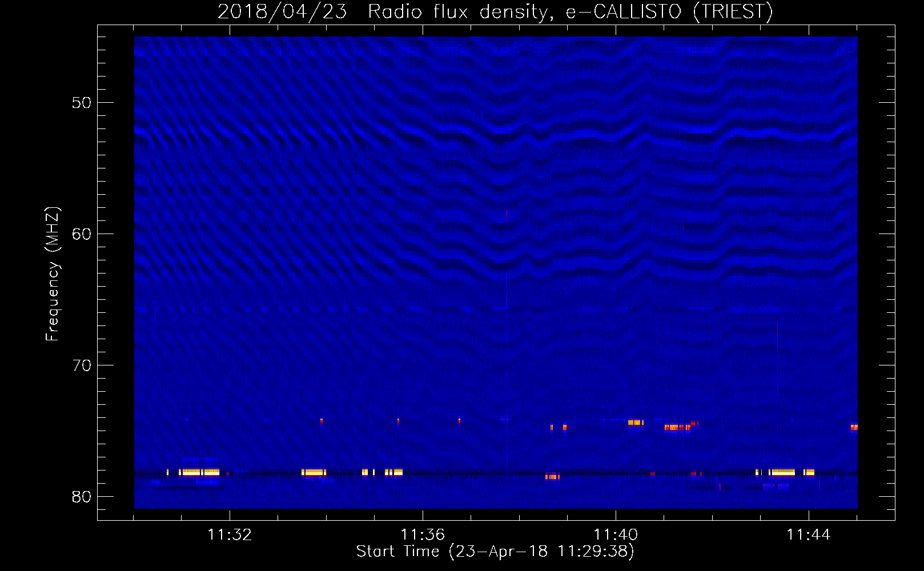Click the 11:36 time tick label

tap(423, 534)
